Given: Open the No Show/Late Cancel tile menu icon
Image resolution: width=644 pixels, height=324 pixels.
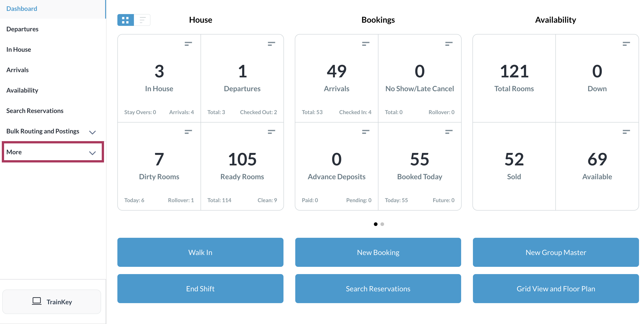Looking at the screenshot, I should (x=449, y=44).
